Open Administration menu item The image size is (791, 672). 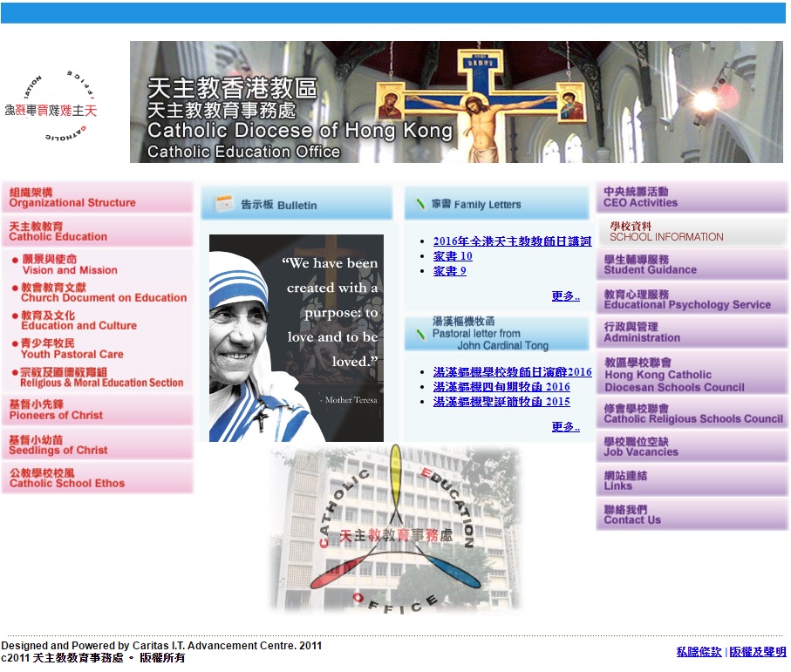coord(692,332)
